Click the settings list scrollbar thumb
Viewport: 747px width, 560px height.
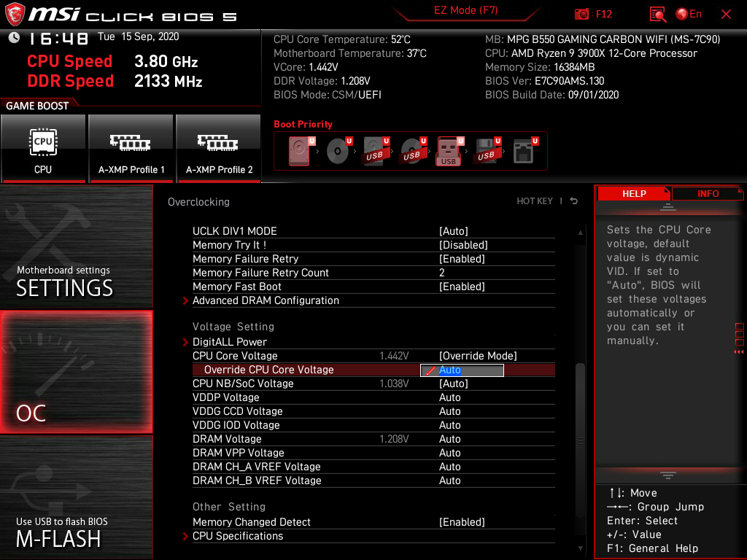(x=580, y=441)
